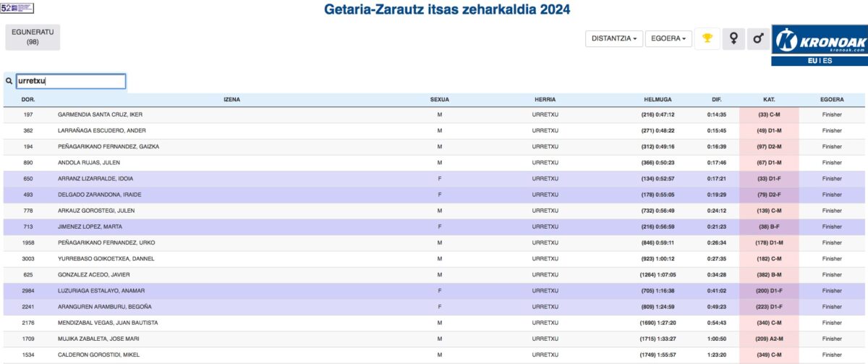
Task: Filter results by male symbol icon
Action: [x=757, y=38]
